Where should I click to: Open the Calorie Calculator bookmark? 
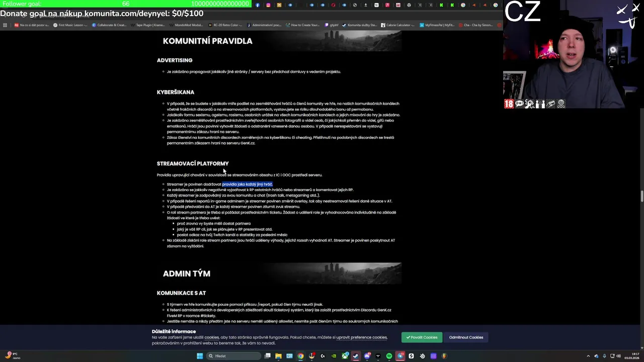[x=398, y=25]
